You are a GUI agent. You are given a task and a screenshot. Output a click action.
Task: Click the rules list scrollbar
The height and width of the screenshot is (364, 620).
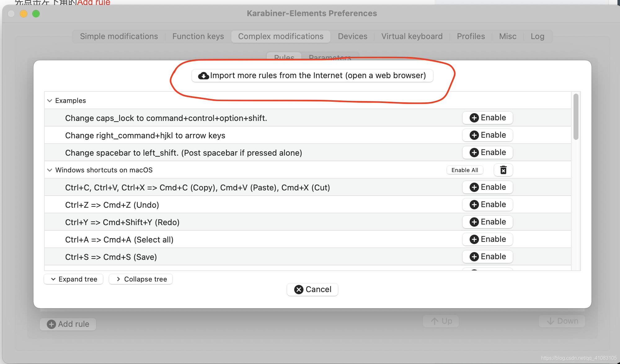point(576,117)
